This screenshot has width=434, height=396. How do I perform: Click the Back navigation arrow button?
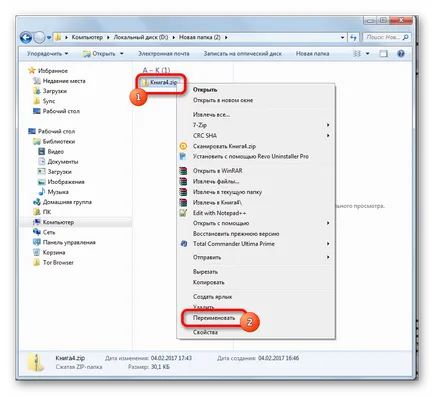(x=26, y=38)
